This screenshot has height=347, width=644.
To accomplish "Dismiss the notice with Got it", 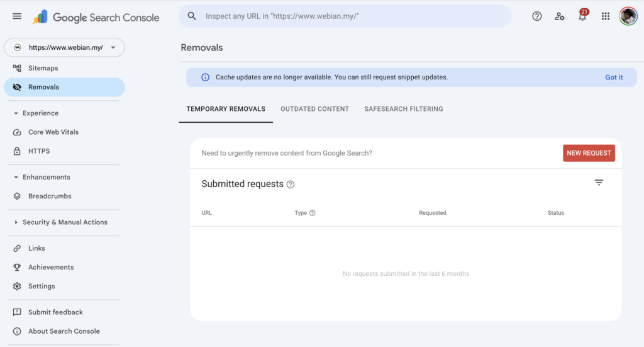I will [x=614, y=77].
